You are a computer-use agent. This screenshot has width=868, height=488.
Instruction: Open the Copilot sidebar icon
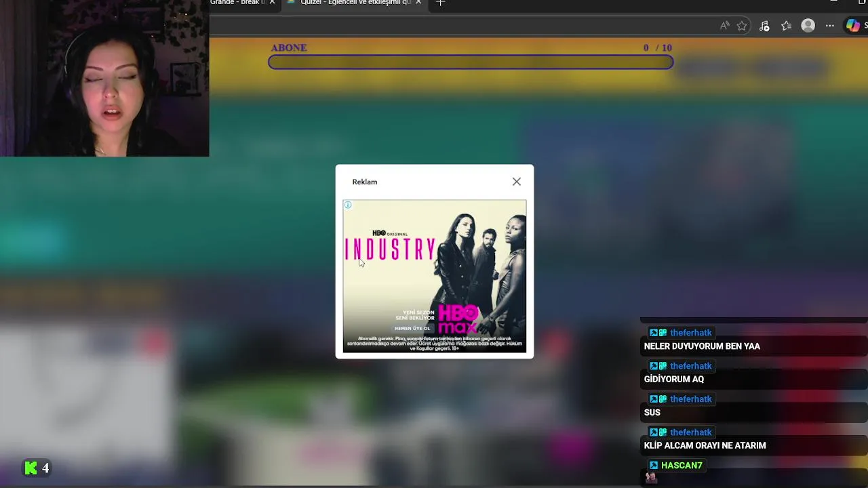pos(852,26)
